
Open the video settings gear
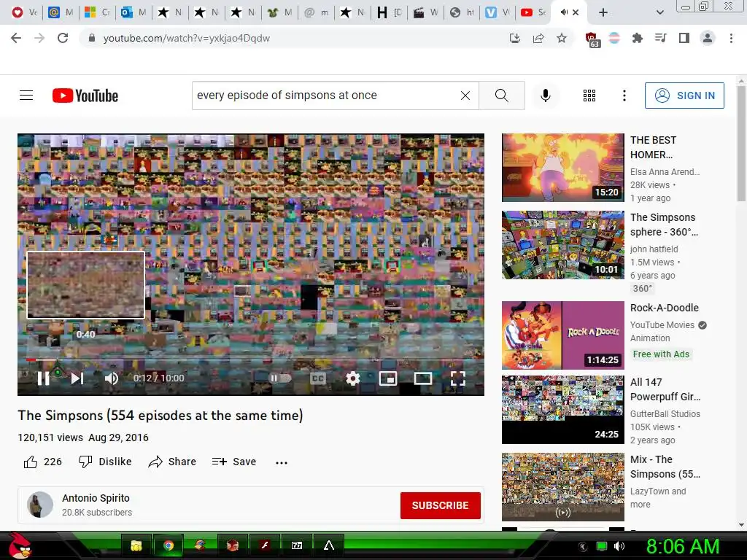click(352, 378)
